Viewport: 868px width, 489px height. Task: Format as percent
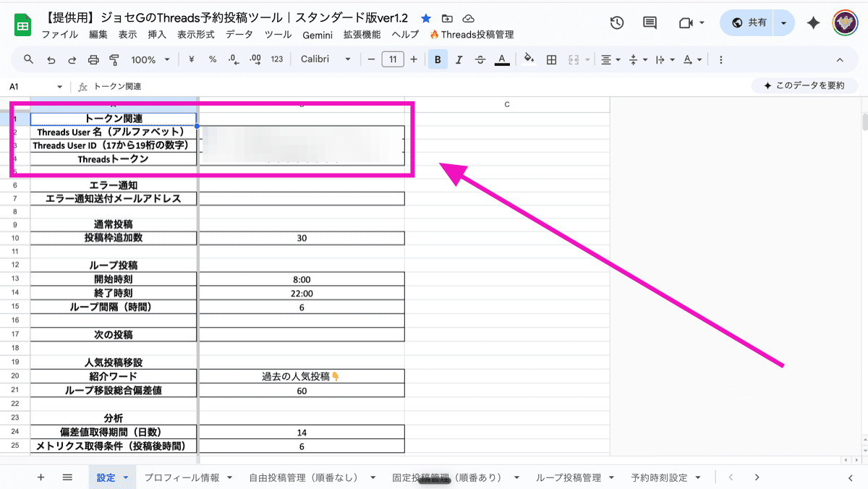[x=213, y=59]
